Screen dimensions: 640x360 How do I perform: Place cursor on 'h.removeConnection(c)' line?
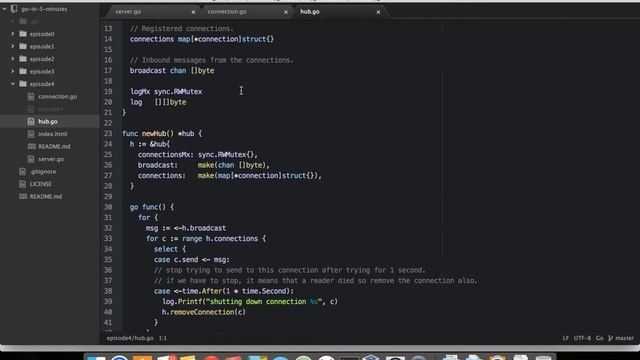click(x=204, y=312)
